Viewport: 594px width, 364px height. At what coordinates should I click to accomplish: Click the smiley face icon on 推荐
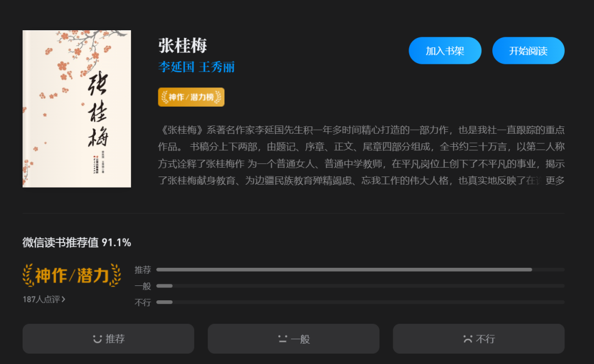pos(97,339)
